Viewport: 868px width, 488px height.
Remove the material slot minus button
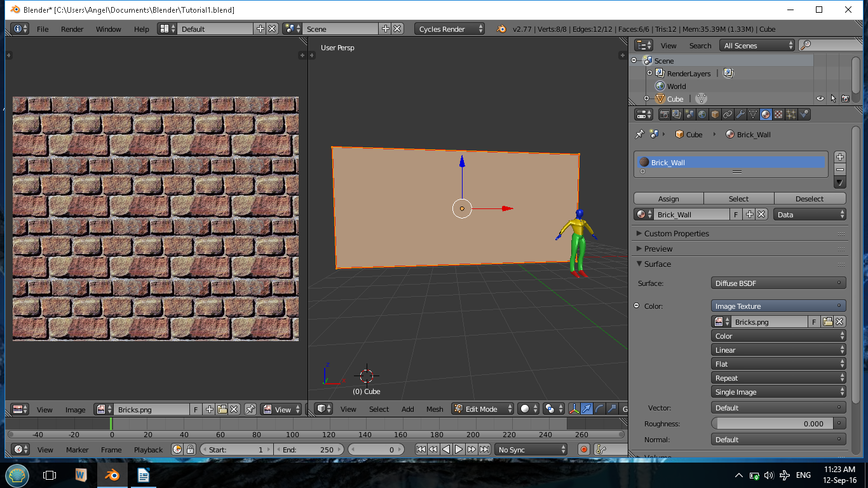pyautogui.click(x=840, y=170)
